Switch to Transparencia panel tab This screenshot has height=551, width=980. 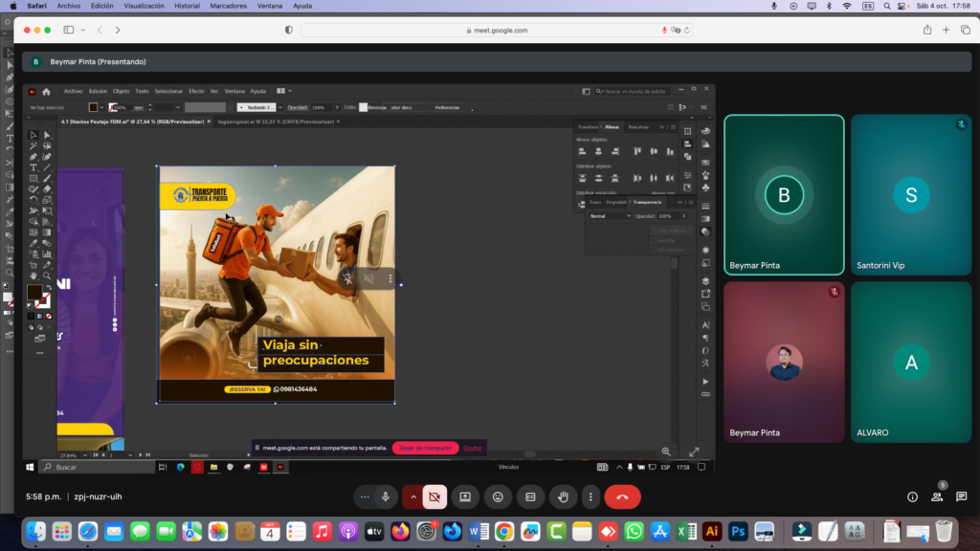[x=647, y=203]
